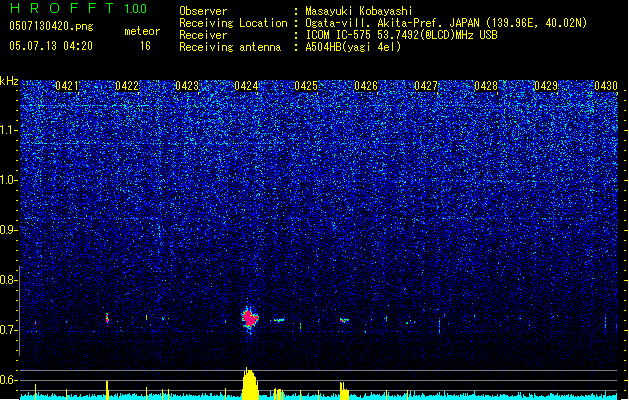Click the yellow intensity peak near 0426
629x400 pixels.
point(344,391)
